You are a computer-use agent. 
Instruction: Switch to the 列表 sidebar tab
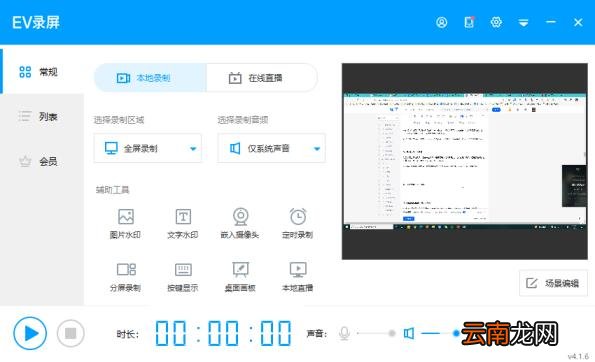[42, 116]
